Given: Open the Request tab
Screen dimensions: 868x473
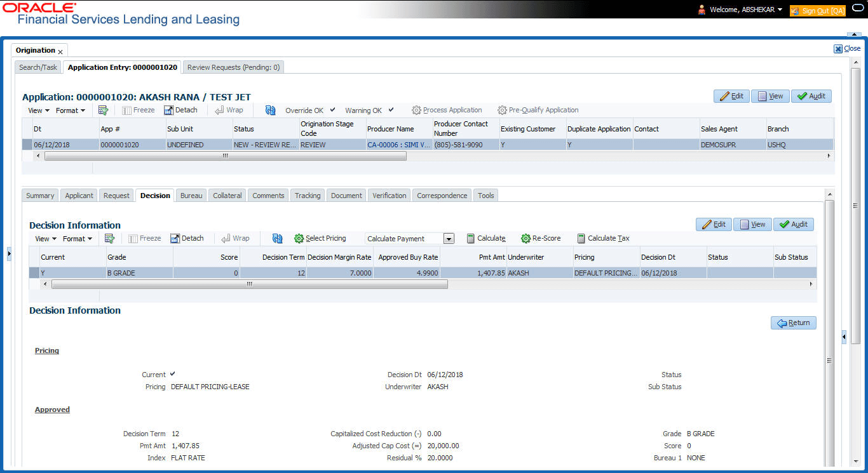Looking at the screenshot, I should 116,196.
